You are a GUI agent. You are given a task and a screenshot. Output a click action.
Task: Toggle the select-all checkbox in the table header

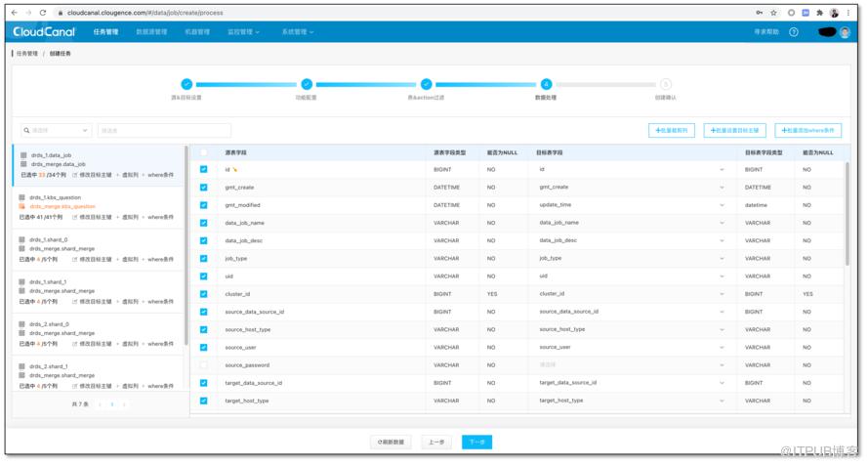tap(204, 152)
